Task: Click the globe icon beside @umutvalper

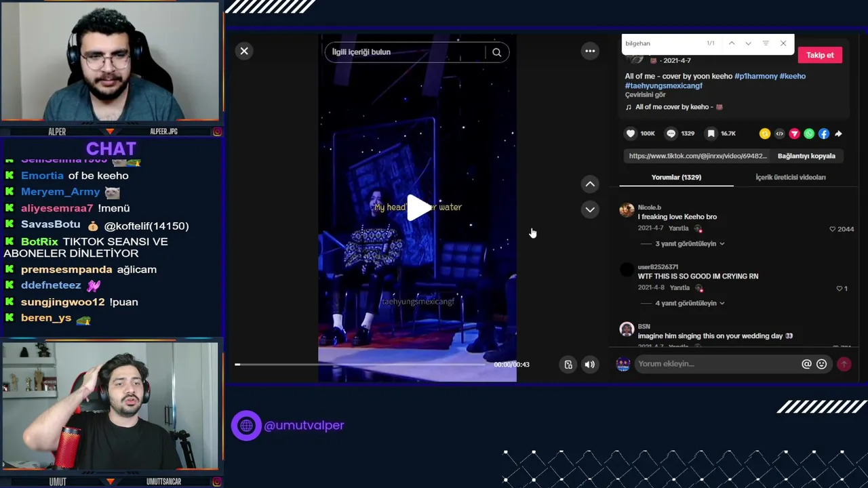Action: click(246, 426)
